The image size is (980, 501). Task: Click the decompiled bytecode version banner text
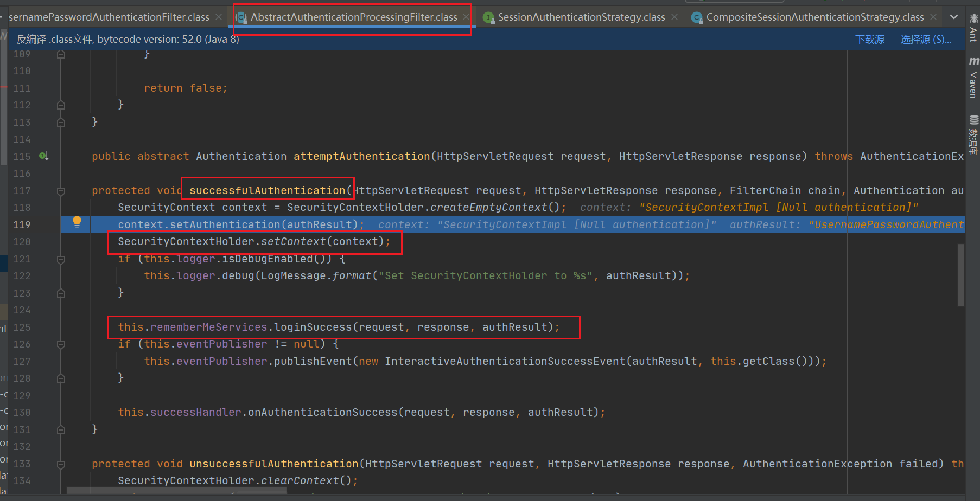(128, 39)
